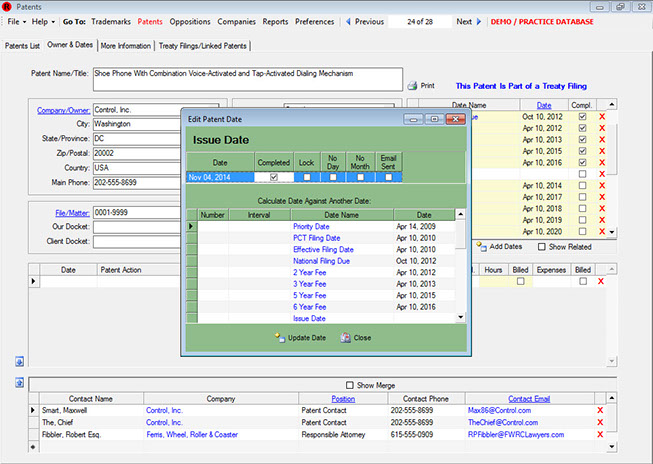Delete the Oct 10, 2012 date row
The image size is (653, 464).
(602, 117)
